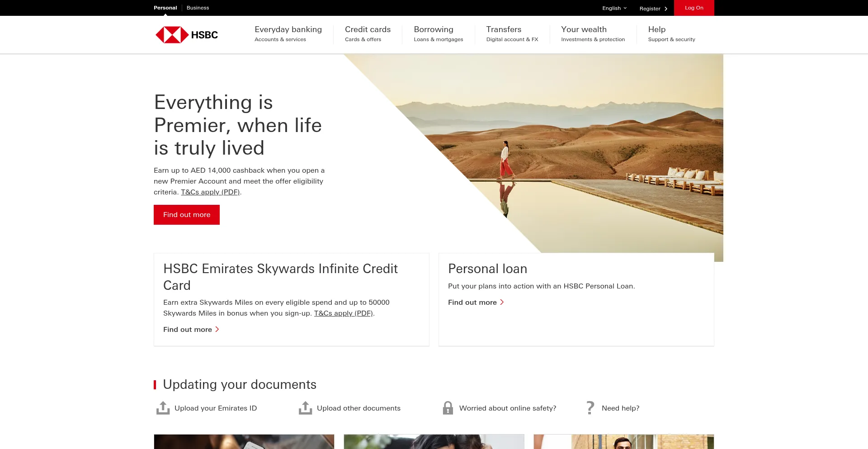Expand the Register menu chevron
Image resolution: width=868 pixels, height=449 pixels.
pyautogui.click(x=666, y=9)
